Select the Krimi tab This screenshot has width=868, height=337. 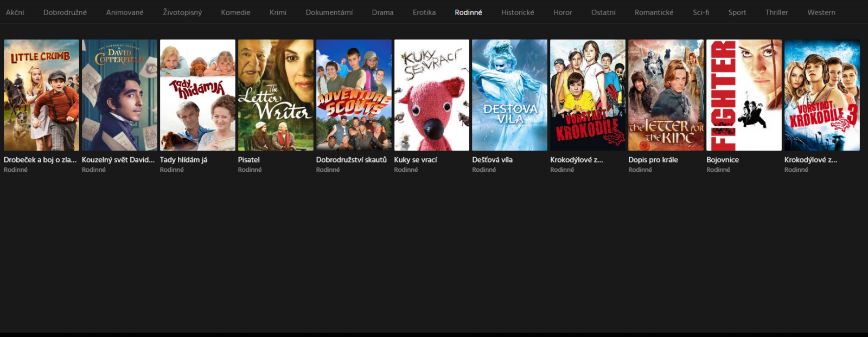pos(278,12)
